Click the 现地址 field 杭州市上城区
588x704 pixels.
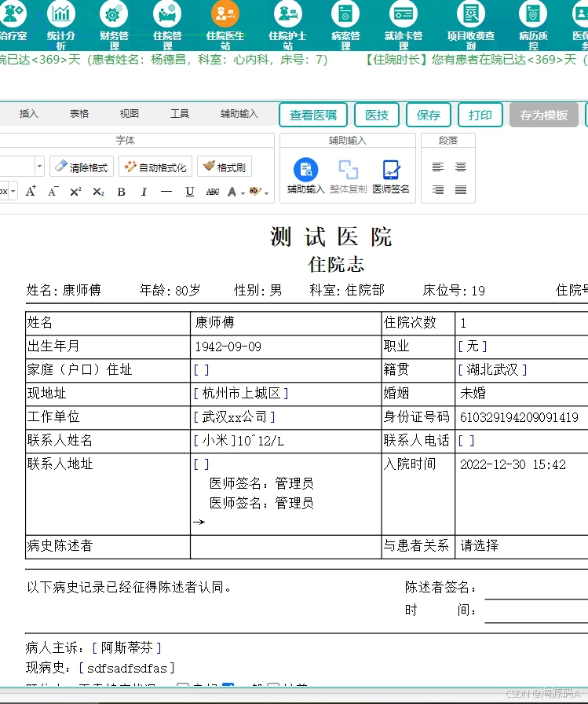pyautogui.click(x=241, y=394)
